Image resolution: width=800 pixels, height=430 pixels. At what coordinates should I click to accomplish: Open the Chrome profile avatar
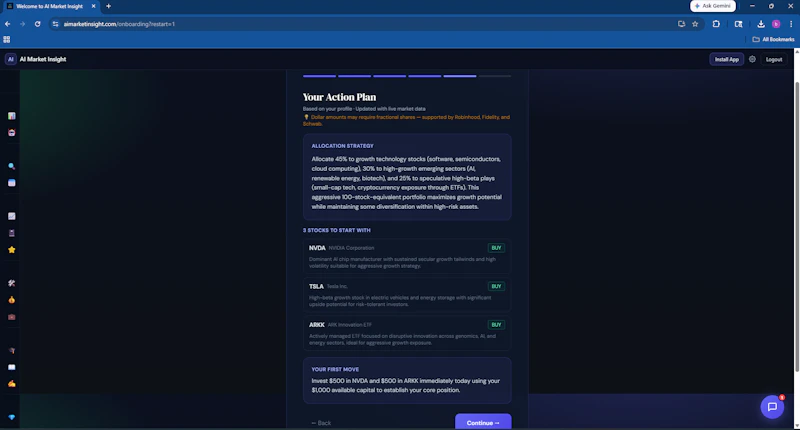click(x=776, y=24)
